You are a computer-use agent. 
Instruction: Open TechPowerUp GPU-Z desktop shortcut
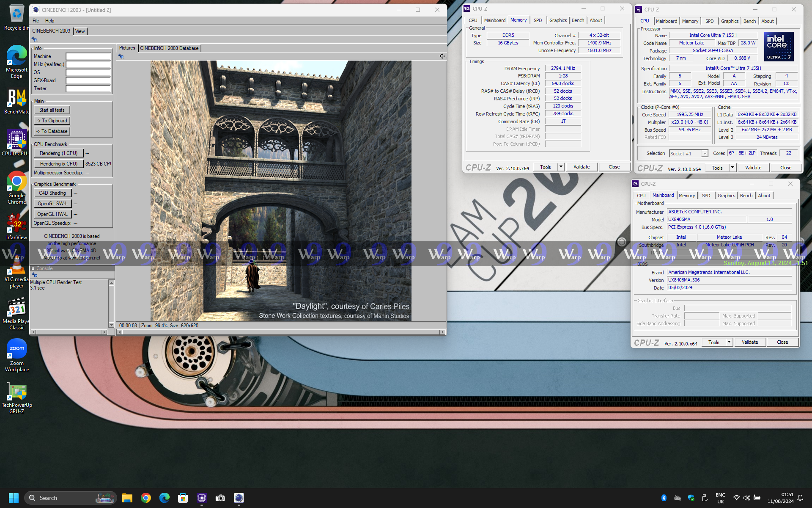pos(16,398)
